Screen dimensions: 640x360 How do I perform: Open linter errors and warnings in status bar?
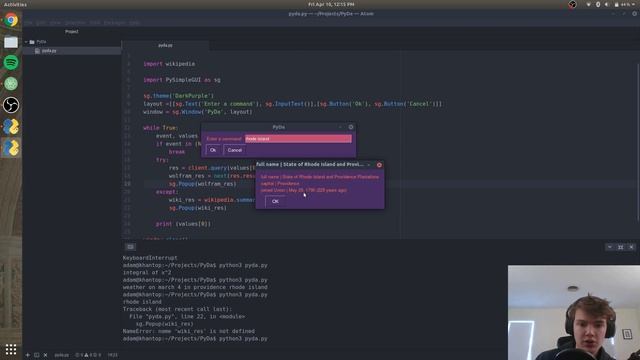88,355
